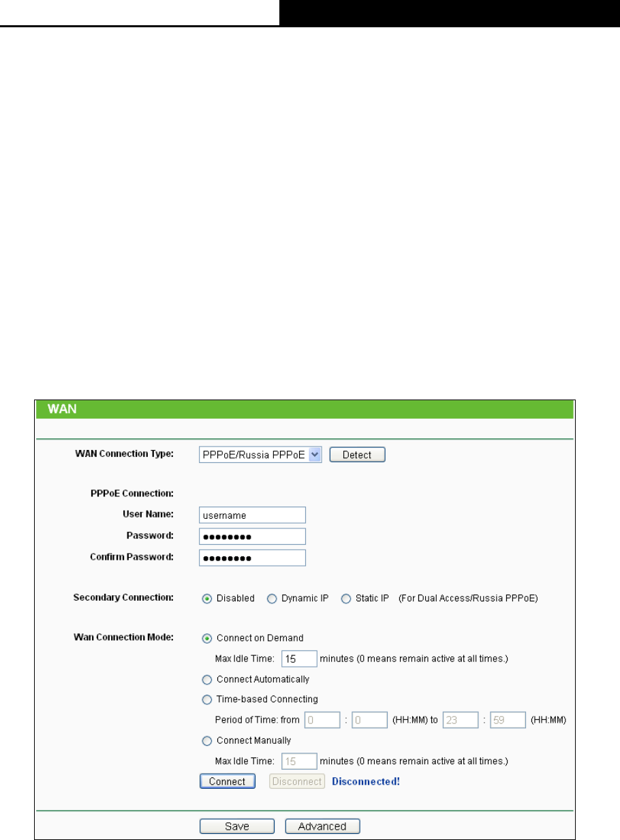Click the WAN section header
Screen dimensions: 620x840
click(304, 410)
